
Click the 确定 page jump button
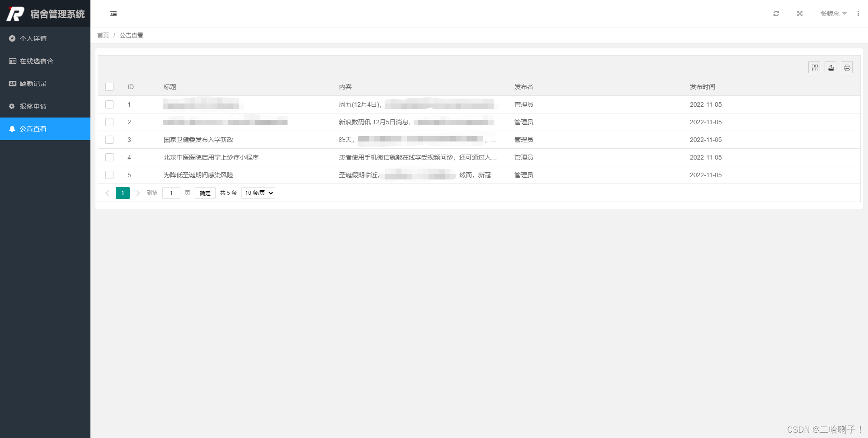click(205, 193)
